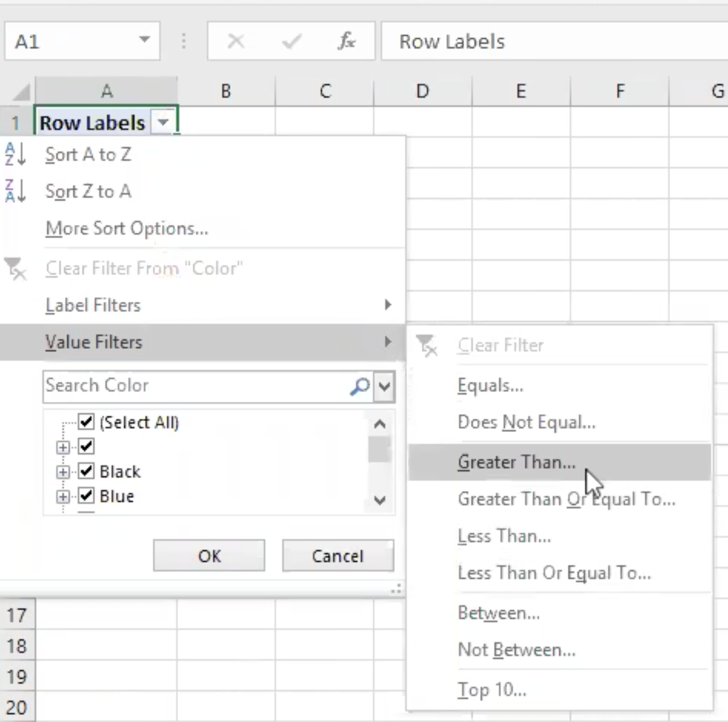Select row 17 header
The width and height of the screenshot is (728, 722).
[x=16, y=615]
